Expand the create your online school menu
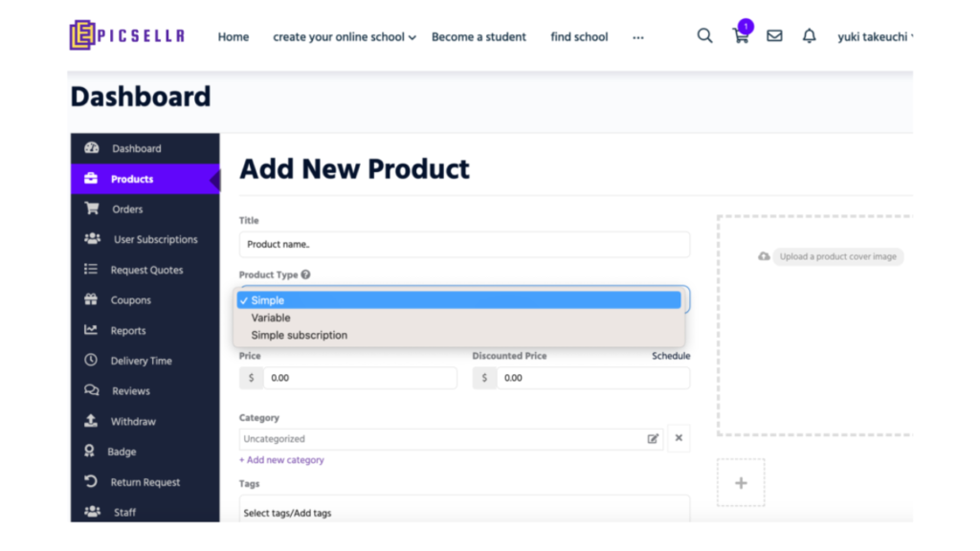Viewport: 980px width, 551px height. [x=345, y=37]
